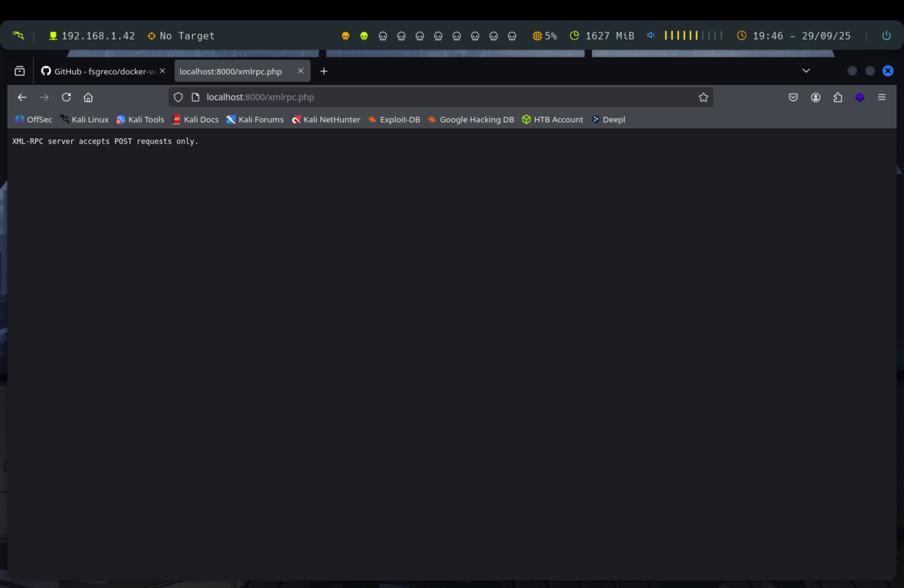Bookmark this page with the star
Image resolution: width=904 pixels, height=588 pixels.
pos(703,97)
